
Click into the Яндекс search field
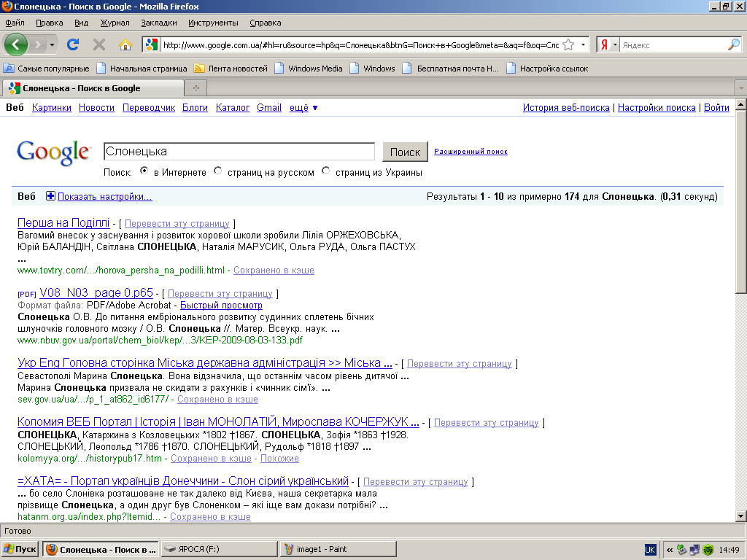pos(673,45)
